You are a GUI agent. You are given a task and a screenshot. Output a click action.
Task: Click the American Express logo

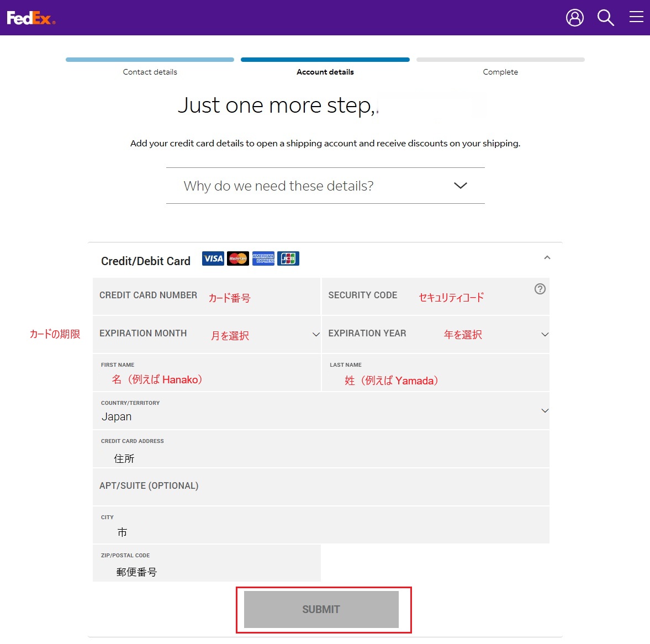[x=263, y=258]
